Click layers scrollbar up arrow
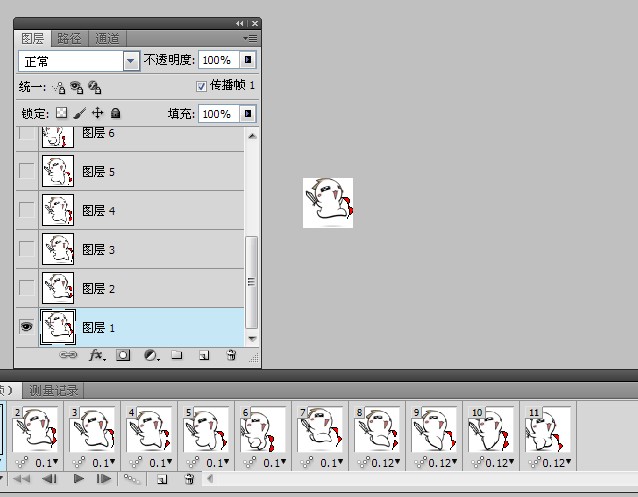 click(x=252, y=136)
